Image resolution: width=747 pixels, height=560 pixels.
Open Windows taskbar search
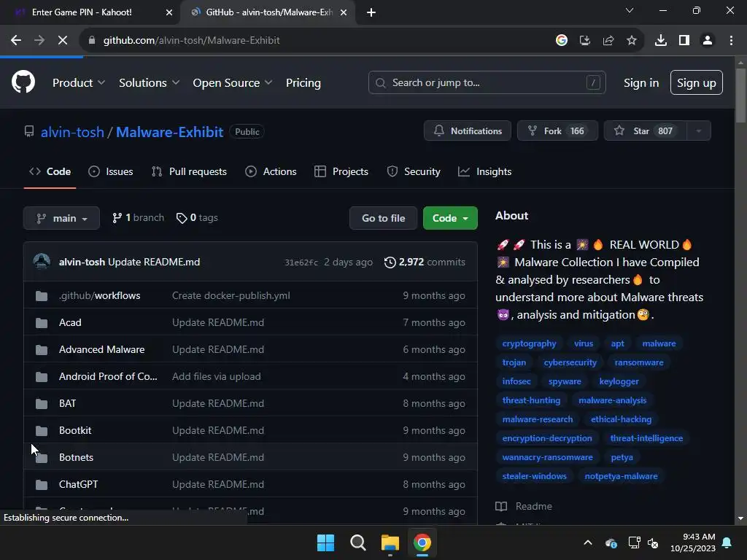click(x=357, y=542)
